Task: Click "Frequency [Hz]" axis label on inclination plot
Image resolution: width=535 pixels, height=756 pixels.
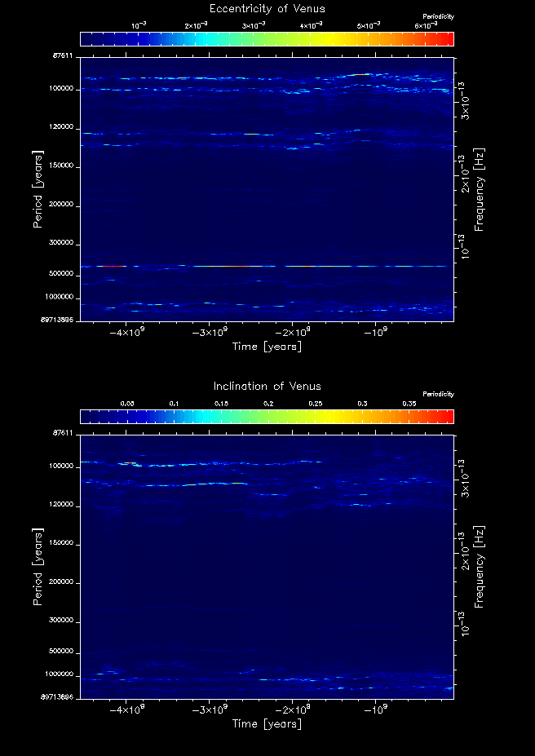Action: click(480, 567)
